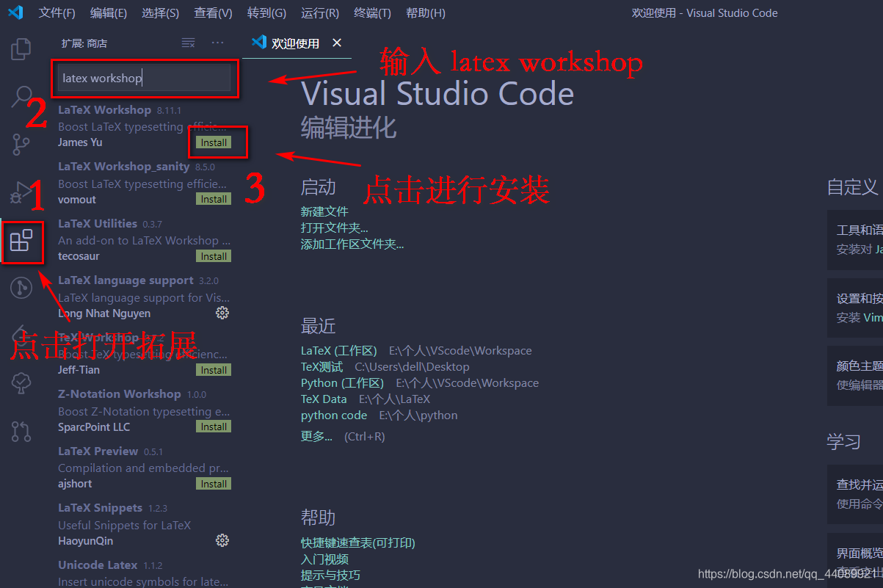
Task: Install Z-Notation Workshop by SparcPoint LLC
Action: pyautogui.click(x=214, y=427)
